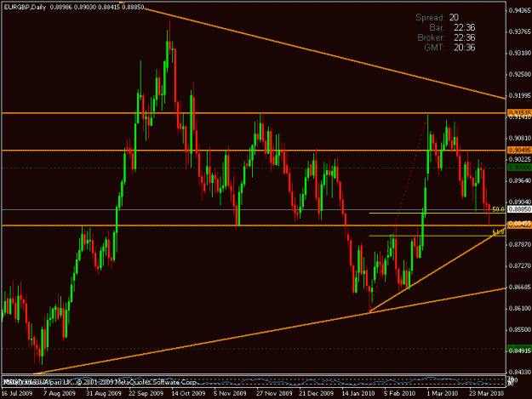
Task: Click the 0.84330 price axis label
Action: (x=520, y=372)
